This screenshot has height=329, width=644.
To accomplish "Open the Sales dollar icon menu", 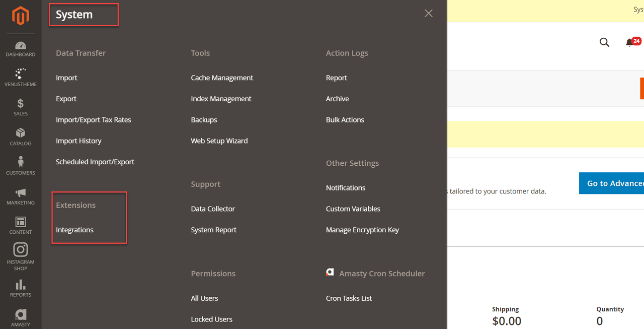I will point(21,107).
